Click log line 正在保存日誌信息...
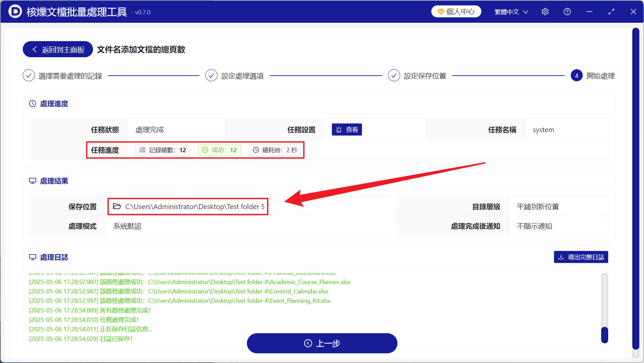Image resolution: width=644 pixels, height=363 pixels. pos(91,329)
